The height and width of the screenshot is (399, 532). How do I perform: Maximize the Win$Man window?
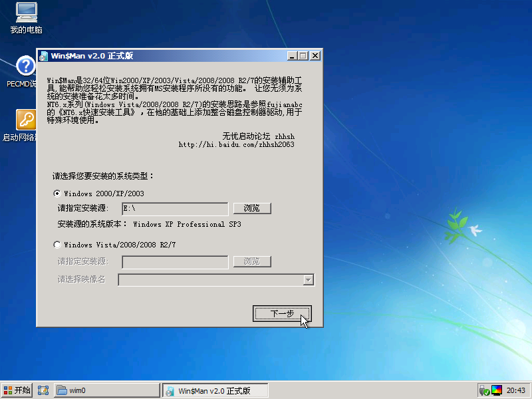(x=303, y=56)
